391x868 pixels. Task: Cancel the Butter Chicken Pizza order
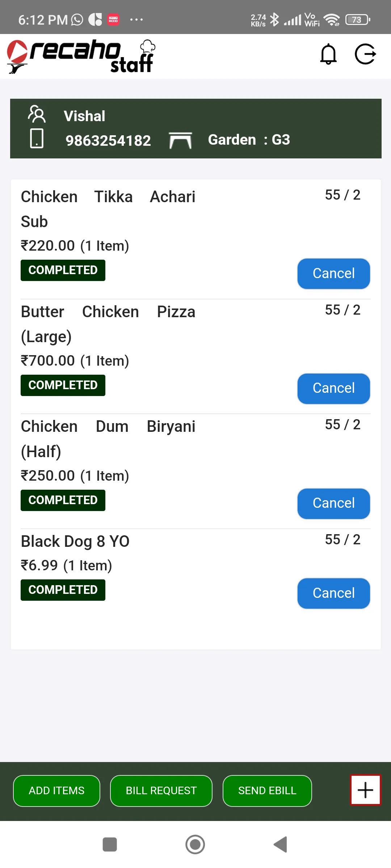click(333, 388)
